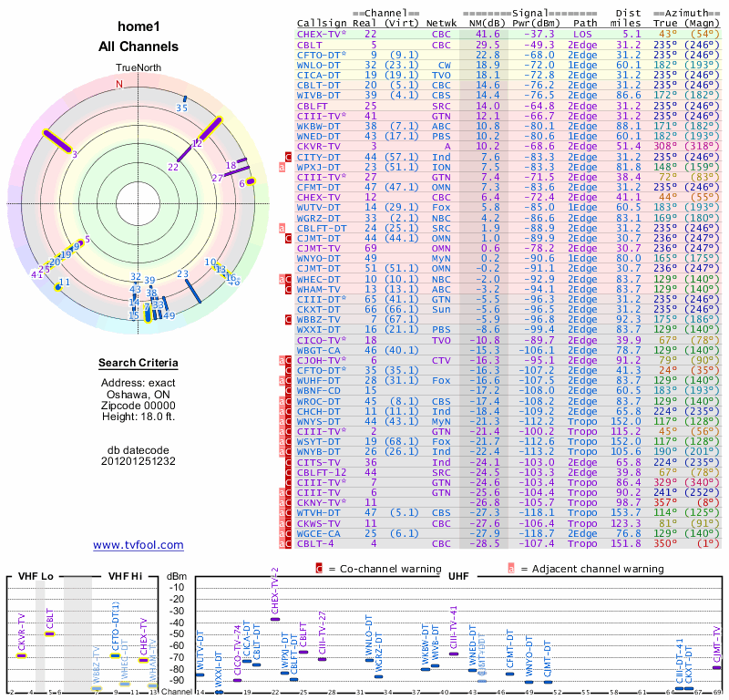Click callsign CHCH-DT in the table
Viewport: 729px width, 700px height.
319,411
